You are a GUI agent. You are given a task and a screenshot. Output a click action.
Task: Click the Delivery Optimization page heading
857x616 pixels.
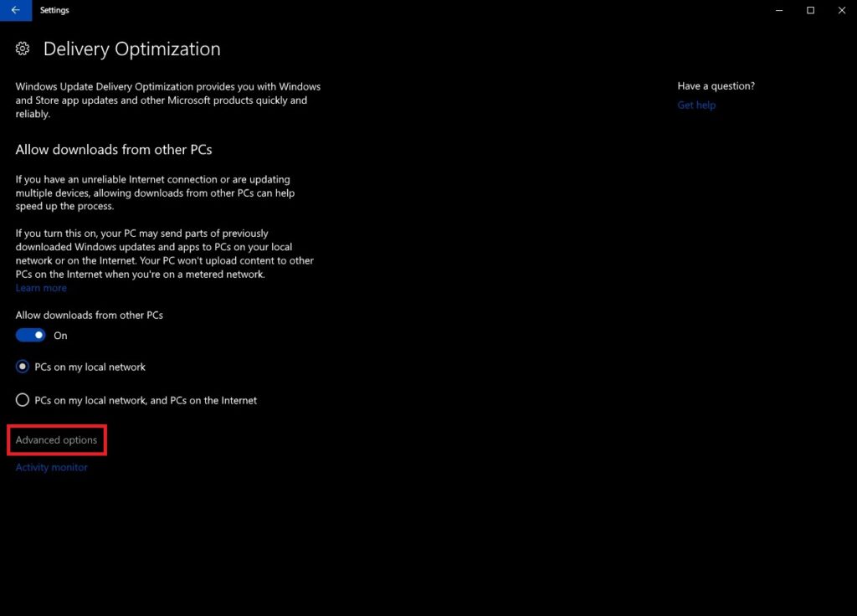131,49
